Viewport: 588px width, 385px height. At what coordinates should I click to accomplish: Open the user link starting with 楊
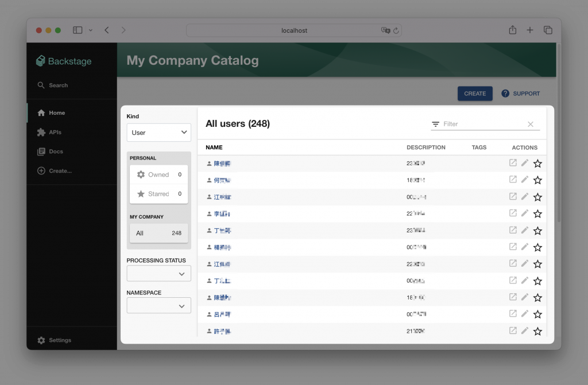coord(222,247)
